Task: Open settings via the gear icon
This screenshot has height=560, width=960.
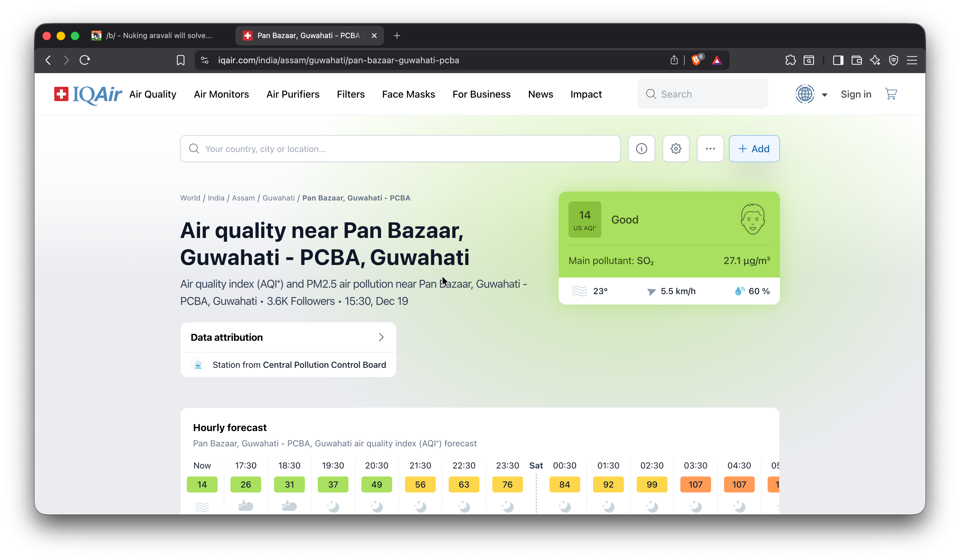Action: click(x=676, y=149)
